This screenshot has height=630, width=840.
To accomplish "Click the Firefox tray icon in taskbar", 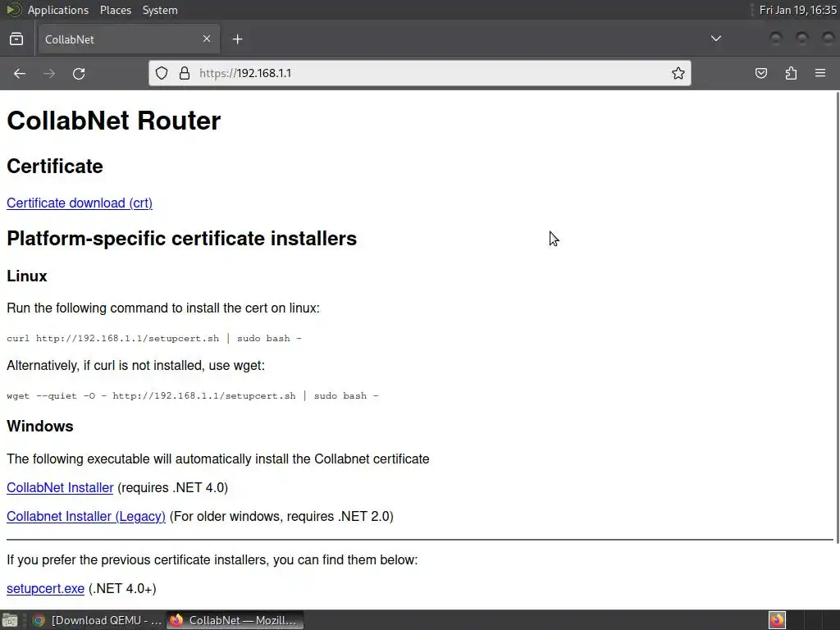I will 777,620.
